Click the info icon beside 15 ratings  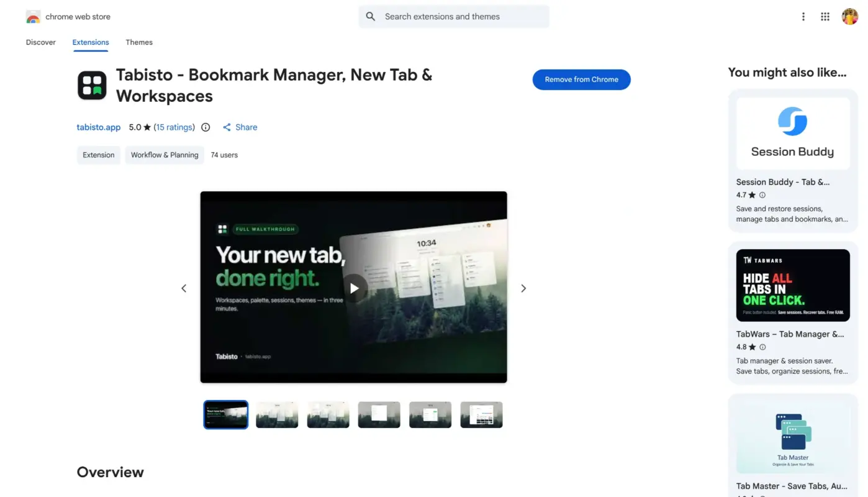coord(206,127)
